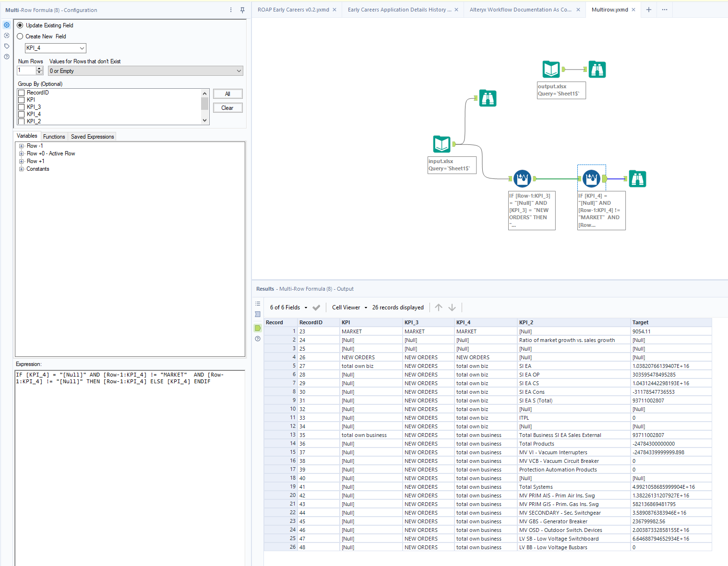Image resolution: width=728 pixels, height=566 pixels.
Task: Open the Values for Rows that don't Exist dropdown
Action: click(x=239, y=71)
